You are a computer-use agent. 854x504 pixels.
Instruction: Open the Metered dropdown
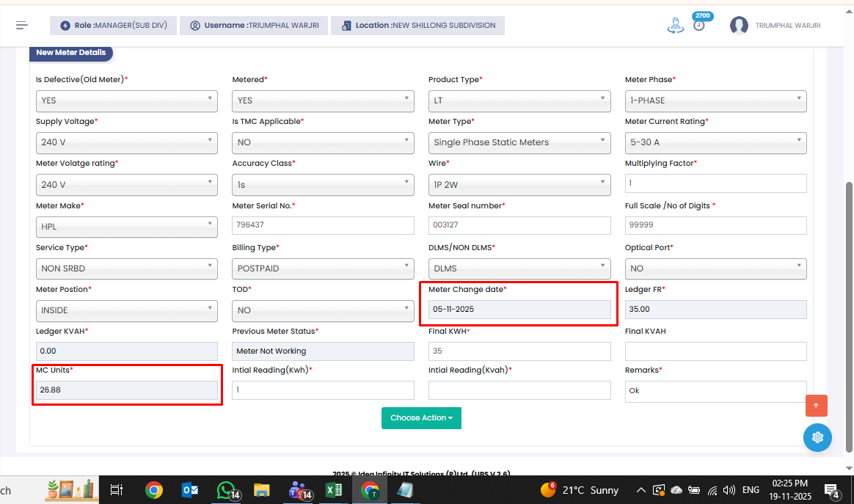coord(323,101)
